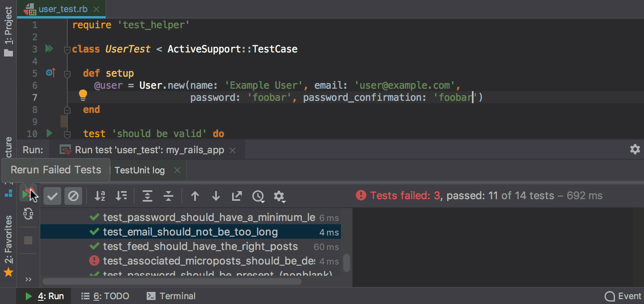Image resolution: width=644 pixels, height=304 pixels.
Task: Click fold marker at setup end line
Action: [x=67, y=110]
